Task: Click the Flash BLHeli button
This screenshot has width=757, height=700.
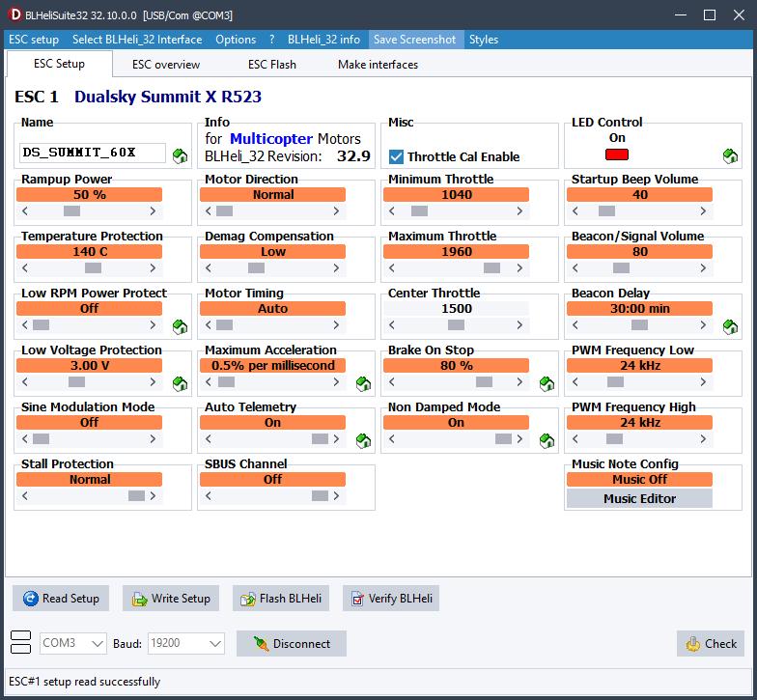Action: click(281, 599)
